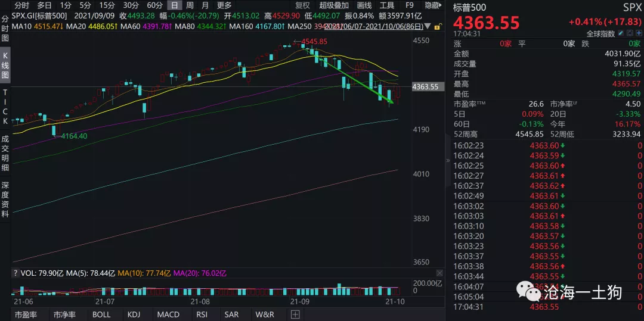The width and height of the screenshot is (644, 321).
Task: Switch indicator to MACD
Action: [168, 314]
